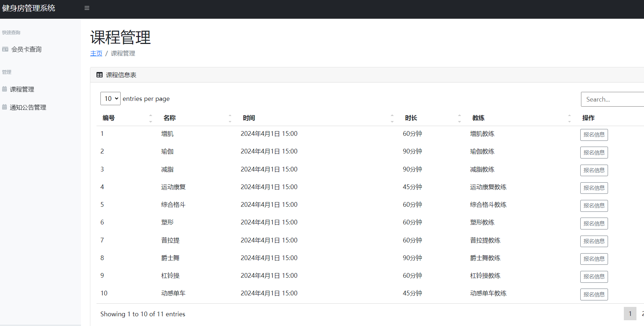Open 报名信息 for the 塑形 course
Image resolution: width=644 pixels, height=326 pixels.
[594, 223]
